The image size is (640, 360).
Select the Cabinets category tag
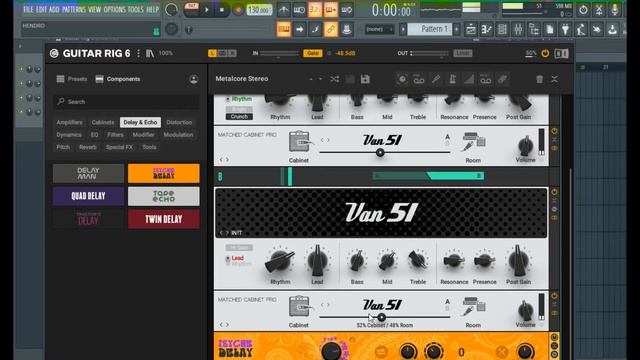tap(103, 122)
